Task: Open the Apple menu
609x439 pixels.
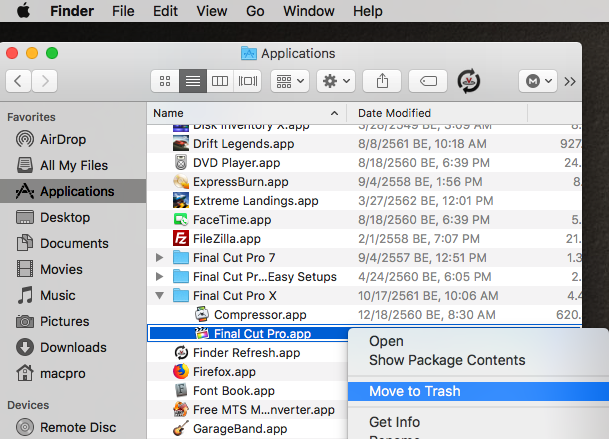Action: (24, 10)
